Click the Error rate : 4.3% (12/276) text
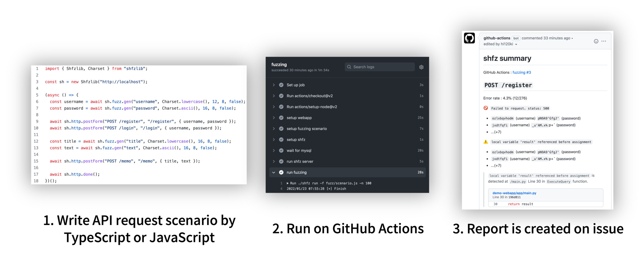 coord(505,98)
